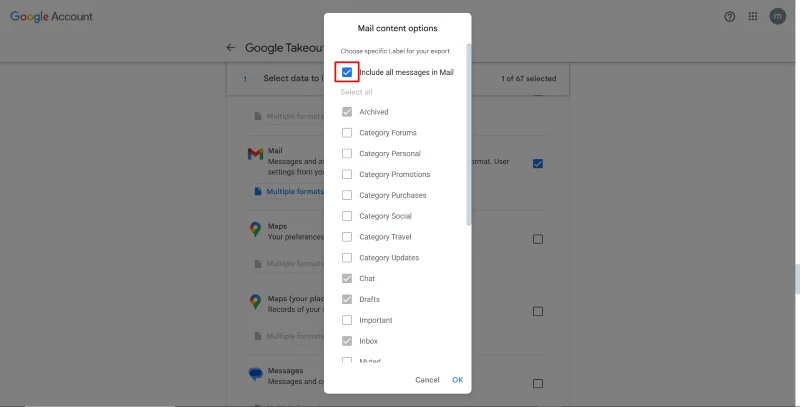Click the Maps (your places) pin icon
Screen dimensions: 800x407
click(x=255, y=301)
